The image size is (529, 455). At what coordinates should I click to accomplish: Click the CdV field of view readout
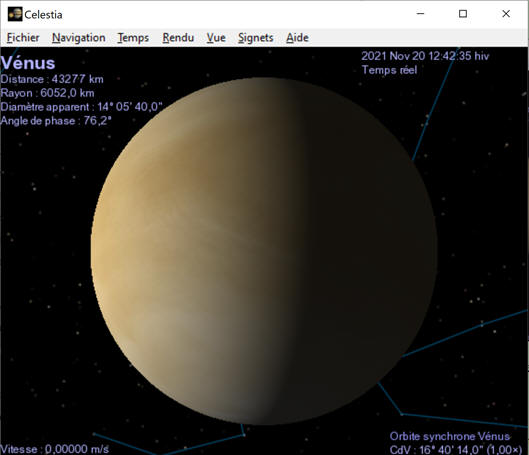pos(456,450)
